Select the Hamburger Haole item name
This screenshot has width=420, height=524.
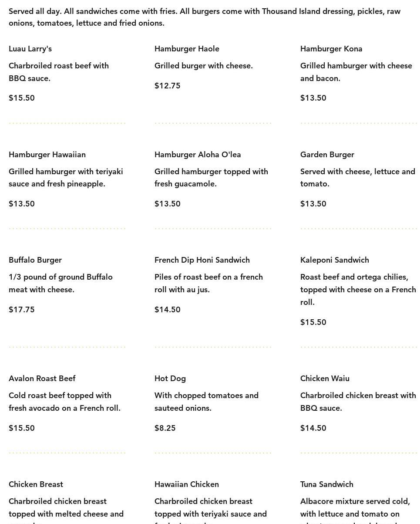(x=187, y=49)
